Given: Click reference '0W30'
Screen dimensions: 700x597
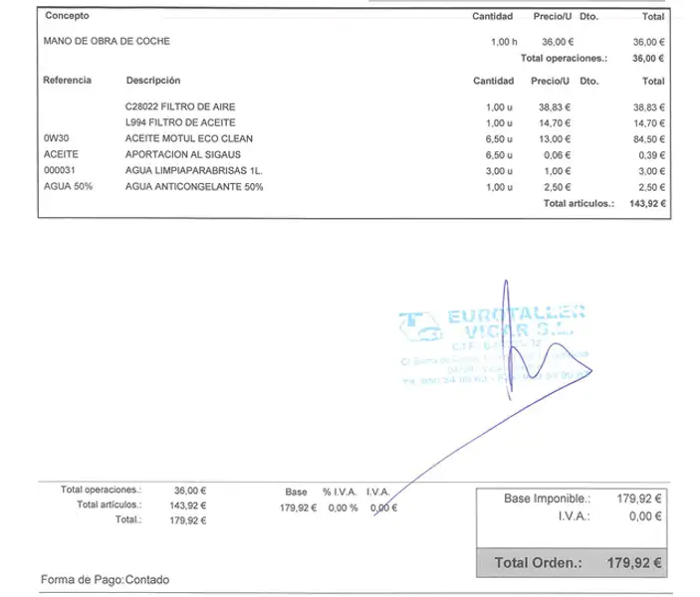Looking at the screenshot, I should [x=56, y=138].
